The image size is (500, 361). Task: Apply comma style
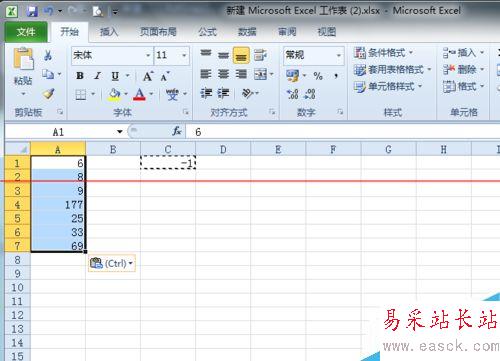click(336, 76)
